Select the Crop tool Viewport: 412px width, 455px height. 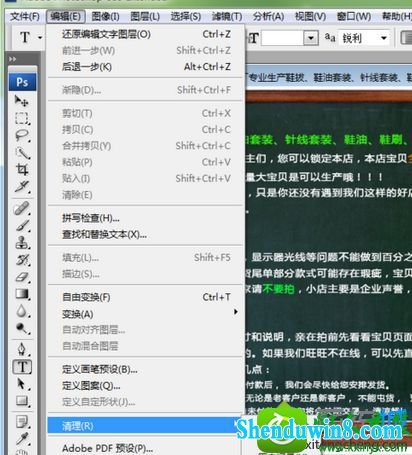(22, 170)
